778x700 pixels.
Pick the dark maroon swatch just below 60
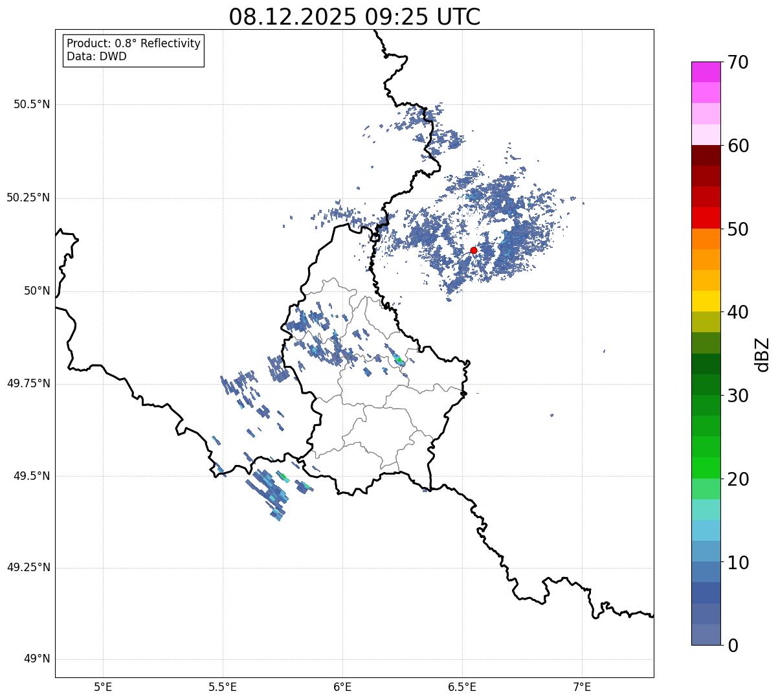click(706, 155)
